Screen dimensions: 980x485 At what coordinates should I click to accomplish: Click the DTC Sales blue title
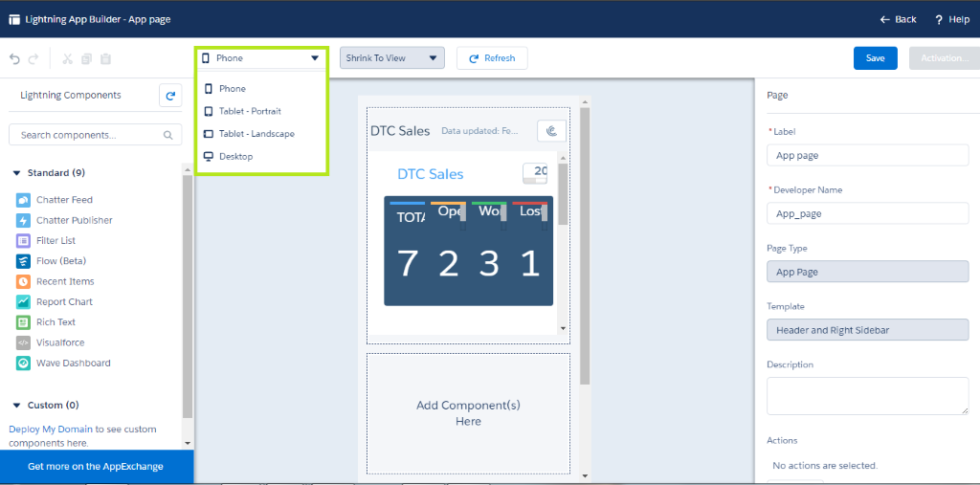[431, 174]
